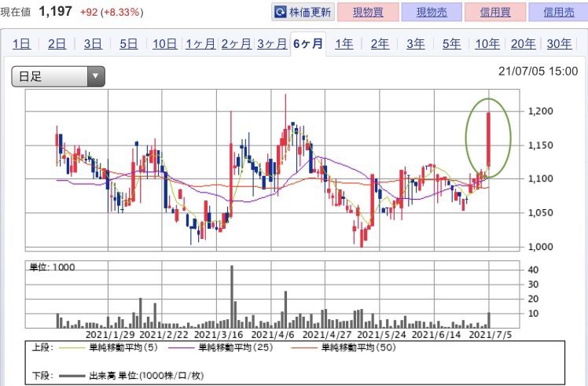Click the 現物買 button
Viewport: 588px width, 386px height.
[x=368, y=12]
